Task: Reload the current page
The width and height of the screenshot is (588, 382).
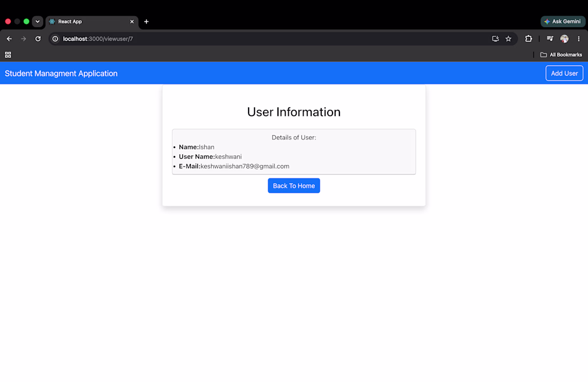Action: point(38,38)
